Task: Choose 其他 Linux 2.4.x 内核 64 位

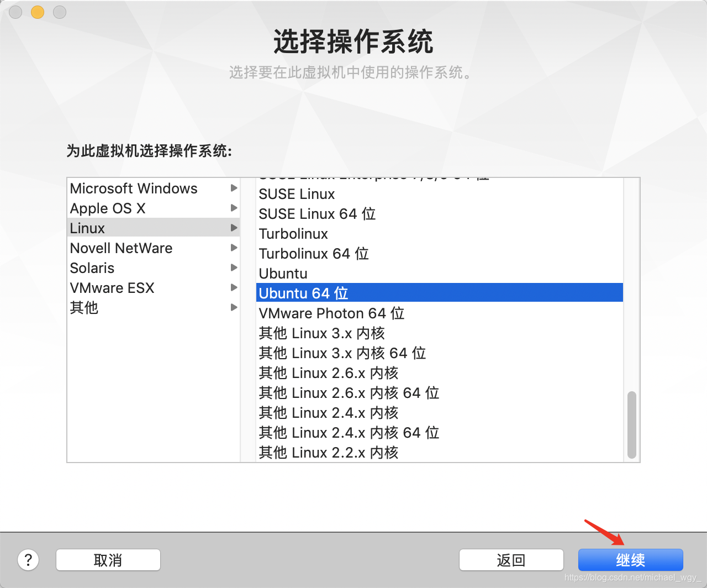Action: 439,433
